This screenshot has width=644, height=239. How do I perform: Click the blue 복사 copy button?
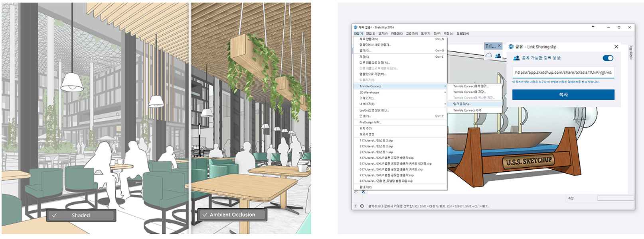563,94
